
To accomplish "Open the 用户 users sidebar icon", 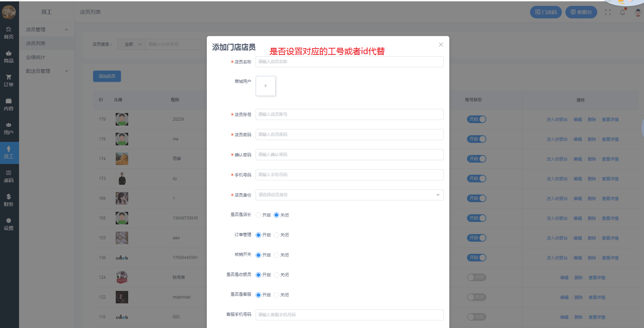I will pos(9,129).
